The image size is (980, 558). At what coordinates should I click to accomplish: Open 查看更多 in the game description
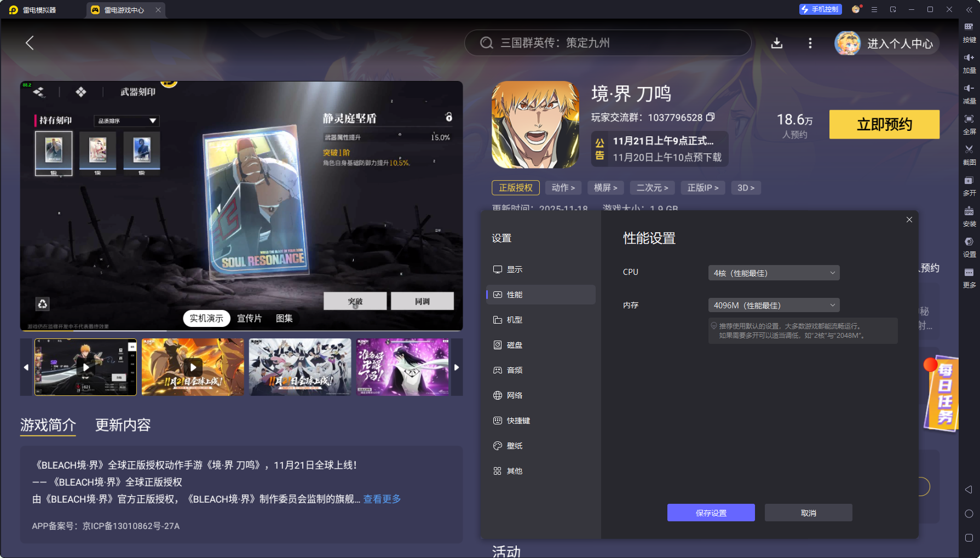[381, 499]
